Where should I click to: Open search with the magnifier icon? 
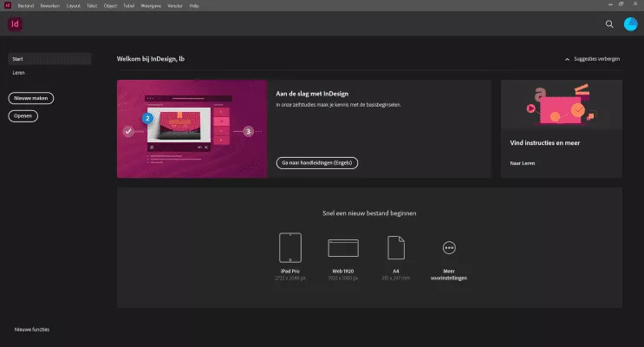(609, 24)
